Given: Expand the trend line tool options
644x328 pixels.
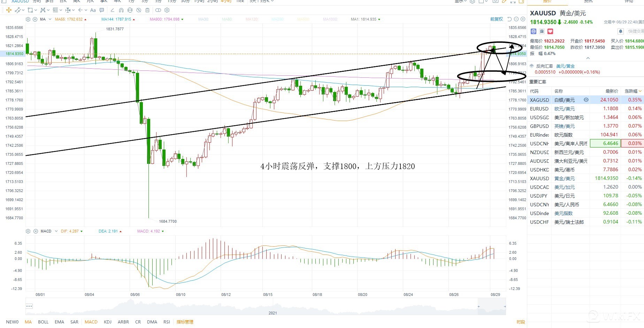Looking at the screenshot, I should pyautogui.click(x=23, y=10).
